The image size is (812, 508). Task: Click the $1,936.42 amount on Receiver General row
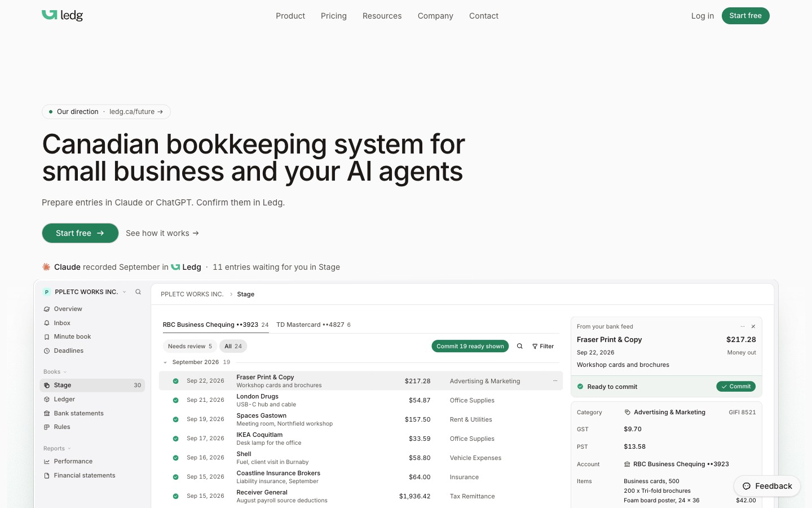(414, 496)
